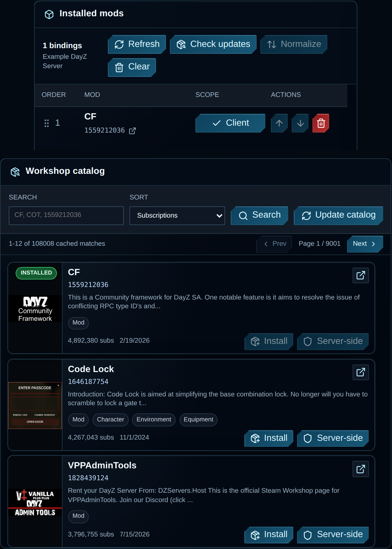Click the Refresh installed mods button

point(137,44)
